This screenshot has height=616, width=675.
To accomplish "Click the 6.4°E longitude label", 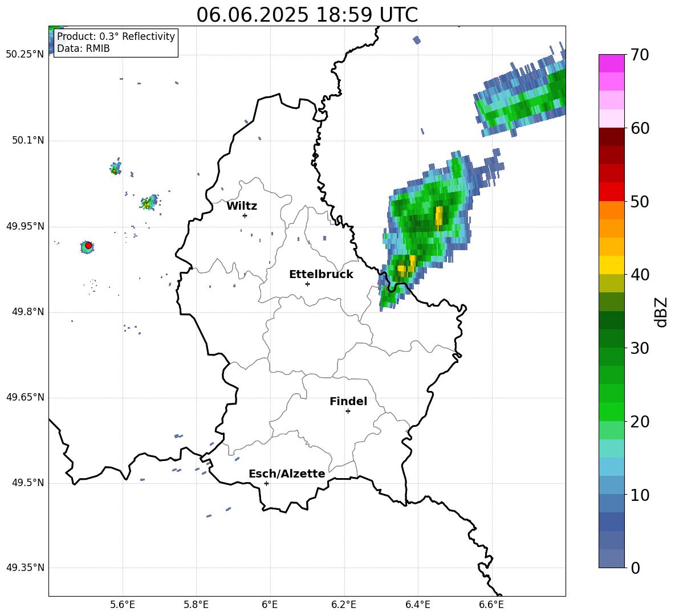I will (x=417, y=605).
